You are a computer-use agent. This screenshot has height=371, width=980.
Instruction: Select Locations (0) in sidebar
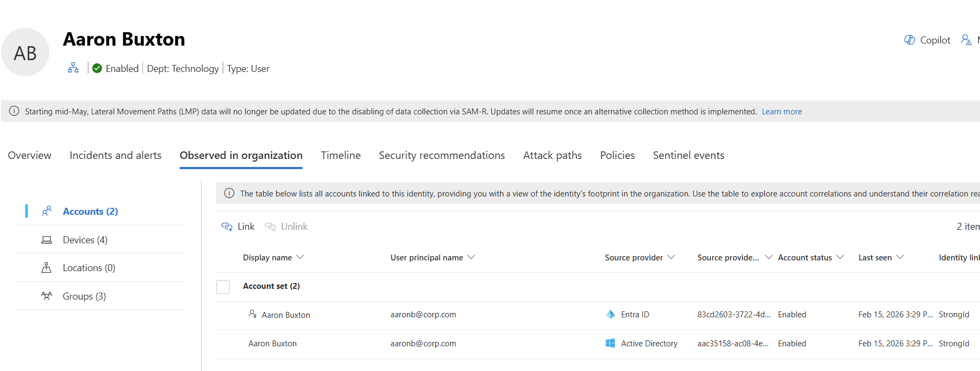coord(89,268)
